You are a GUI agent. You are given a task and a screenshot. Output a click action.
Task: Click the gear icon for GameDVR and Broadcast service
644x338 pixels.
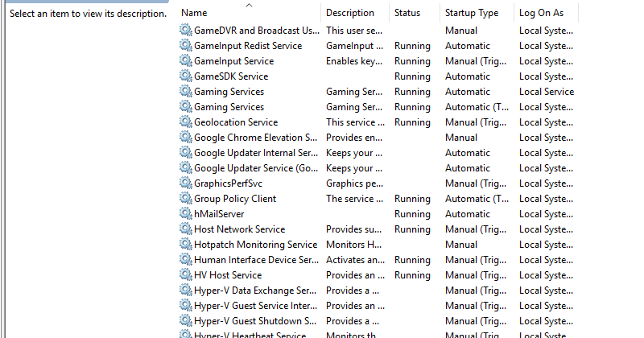pos(186,30)
